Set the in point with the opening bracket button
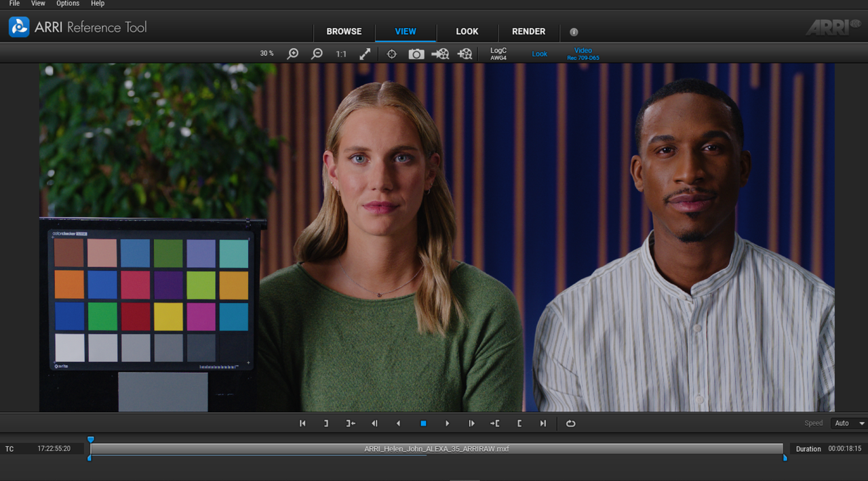Viewport: 868px width, 481px height. 519,423
